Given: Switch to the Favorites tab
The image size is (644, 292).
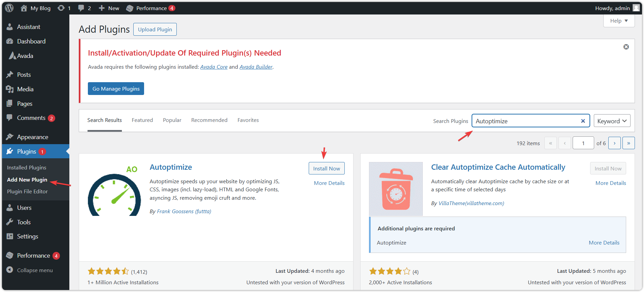Looking at the screenshot, I should pyautogui.click(x=248, y=120).
